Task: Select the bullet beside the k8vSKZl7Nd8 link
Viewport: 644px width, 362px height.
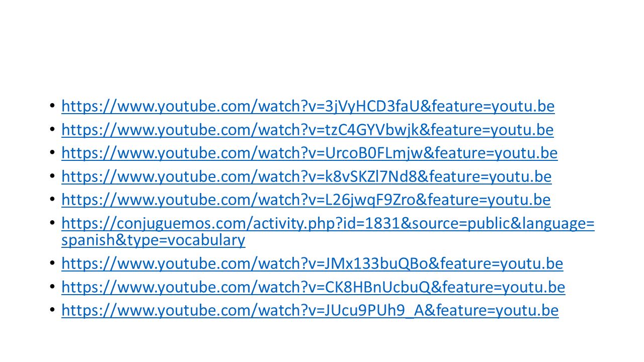Action: point(52,177)
